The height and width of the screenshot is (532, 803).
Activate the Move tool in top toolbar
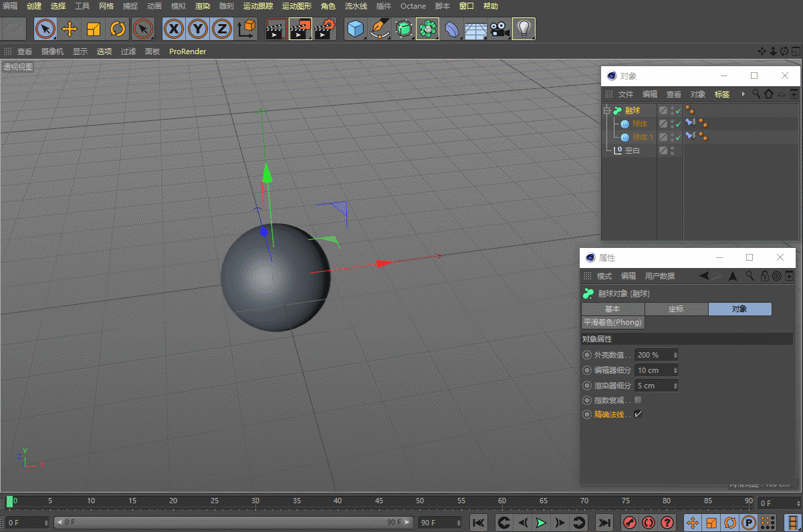coord(70,29)
